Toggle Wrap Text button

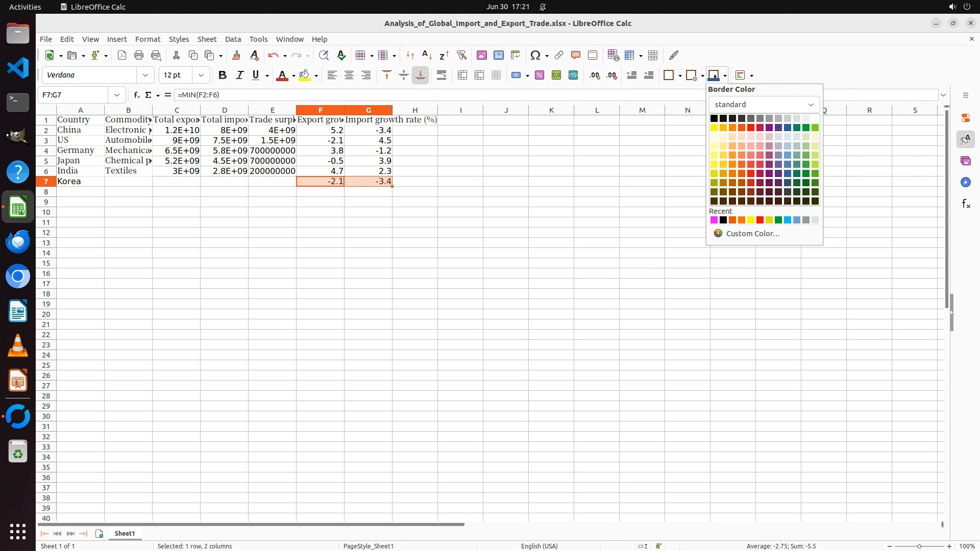pyautogui.click(x=442, y=75)
